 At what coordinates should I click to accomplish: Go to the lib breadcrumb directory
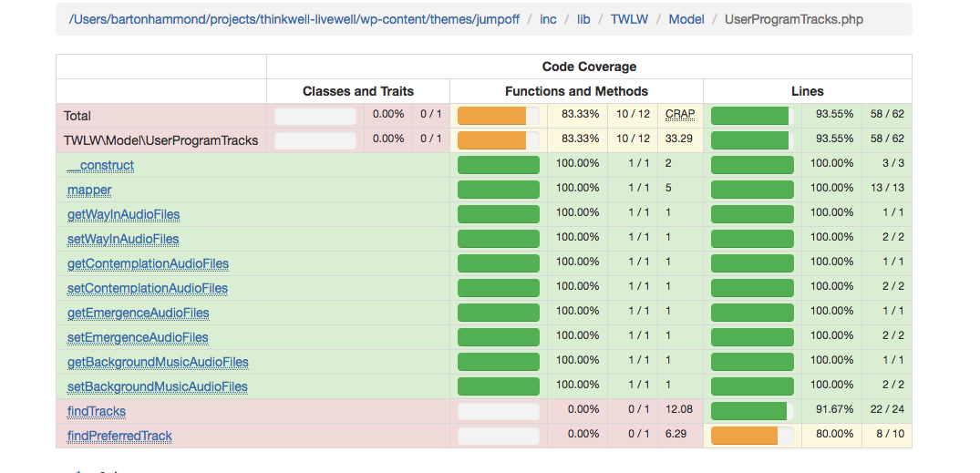click(583, 19)
